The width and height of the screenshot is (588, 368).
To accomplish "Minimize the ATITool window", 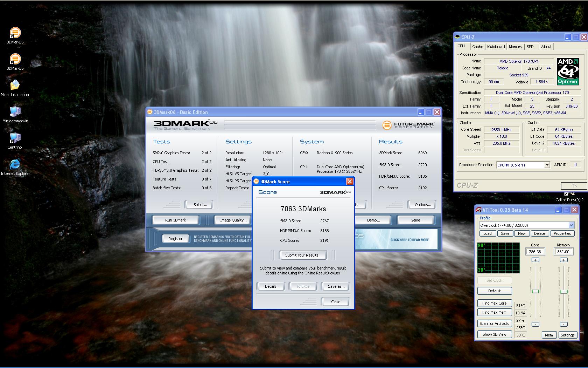I will pos(558,210).
